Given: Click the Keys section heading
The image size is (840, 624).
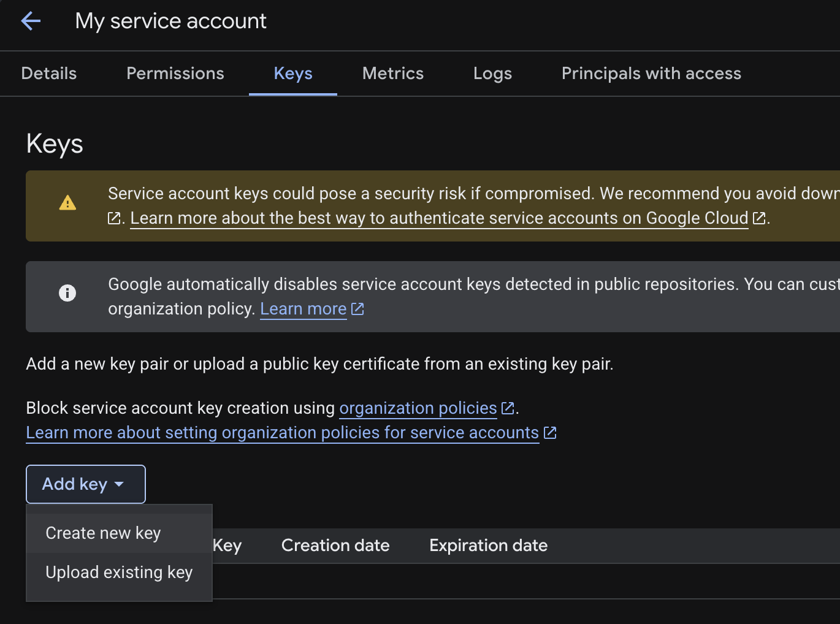Looking at the screenshot, I should tap(55, 144).
